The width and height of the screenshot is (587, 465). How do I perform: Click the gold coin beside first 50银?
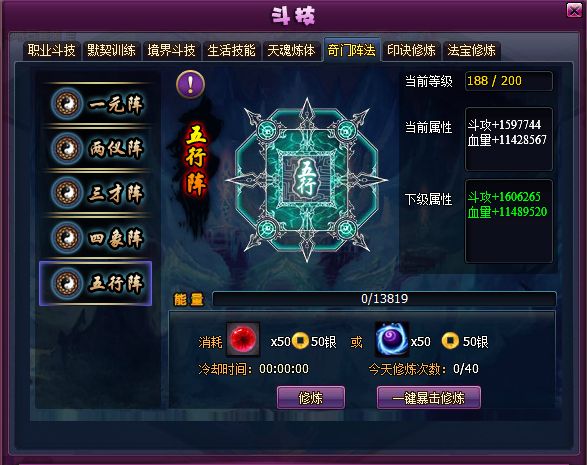[300, 341]
